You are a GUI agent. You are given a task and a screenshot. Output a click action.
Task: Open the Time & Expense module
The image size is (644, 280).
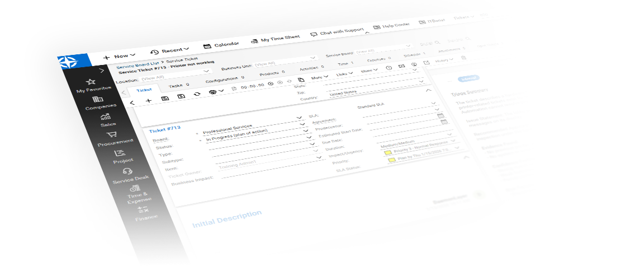138,194
